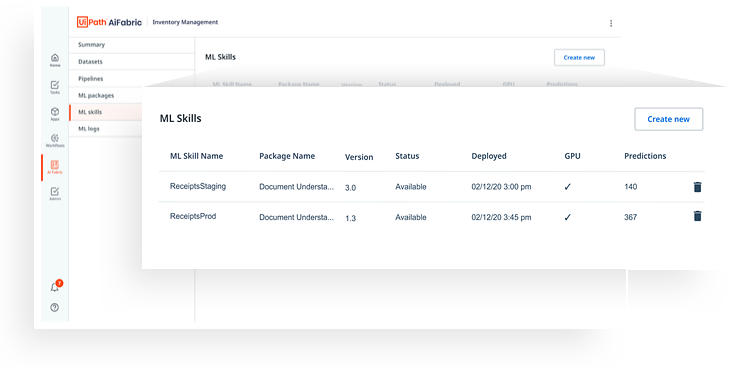Open the notifications bell icon
This screenshot has width=729, height=369.
coord(55,287)
